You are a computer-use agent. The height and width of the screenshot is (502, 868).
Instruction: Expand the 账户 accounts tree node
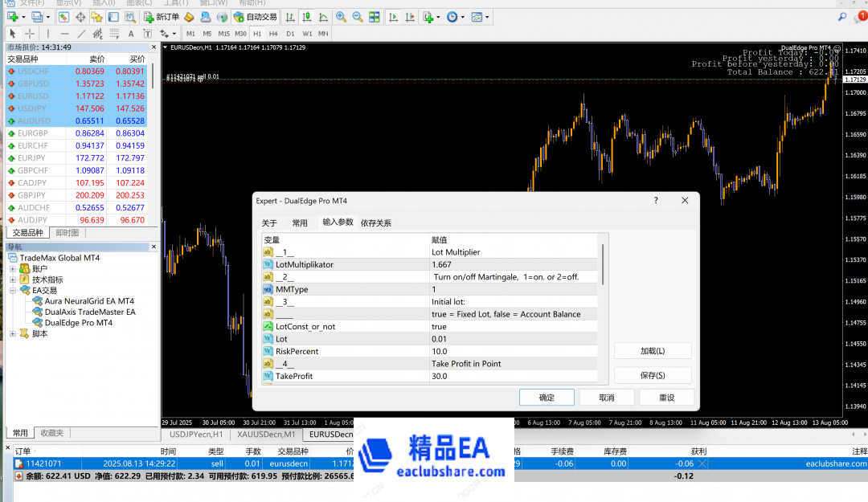click(13, 269)
